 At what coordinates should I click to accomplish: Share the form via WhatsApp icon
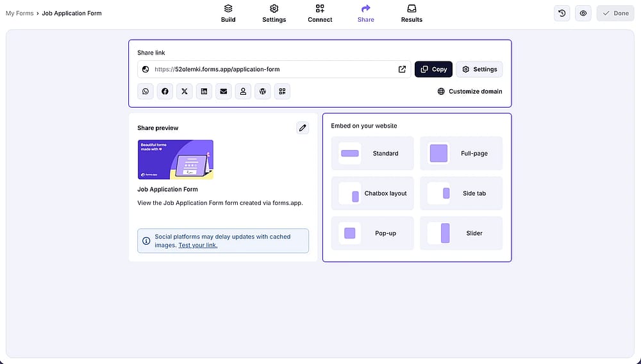(x=146, y=92)
